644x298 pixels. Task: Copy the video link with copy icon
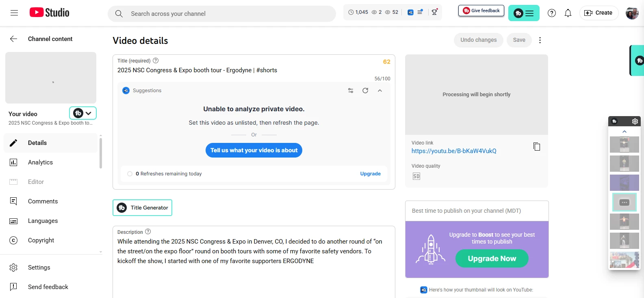tap(537, 147)
